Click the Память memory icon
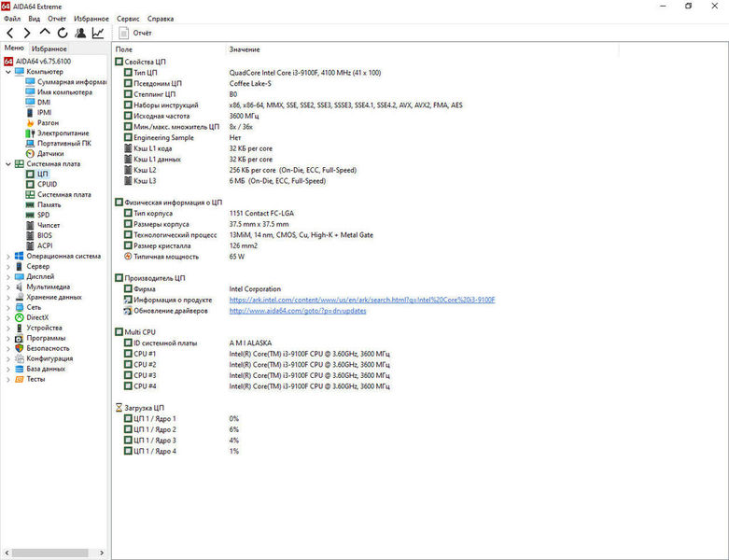The width and height of the screenshot is (729, 560). click(x=30, y=204)
